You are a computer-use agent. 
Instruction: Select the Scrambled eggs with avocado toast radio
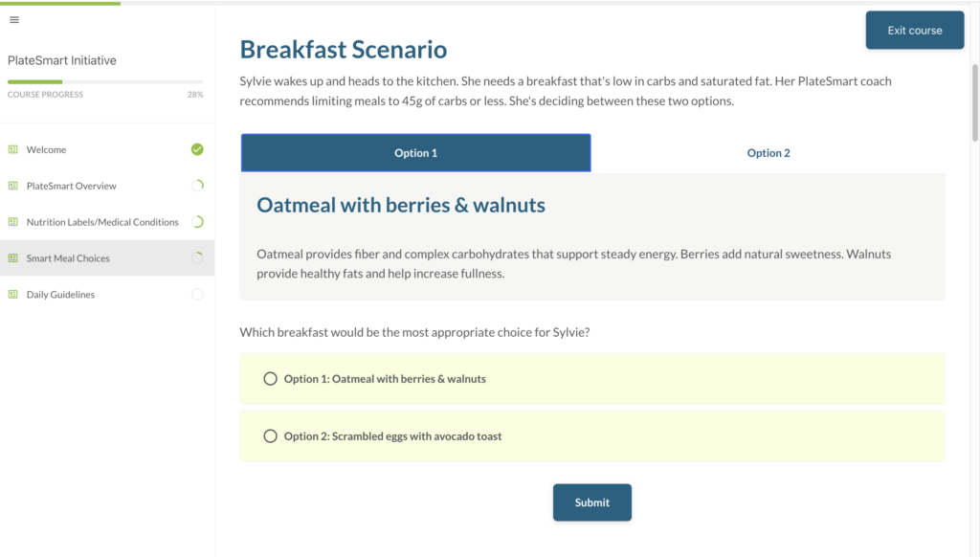(x=270, y=436)
